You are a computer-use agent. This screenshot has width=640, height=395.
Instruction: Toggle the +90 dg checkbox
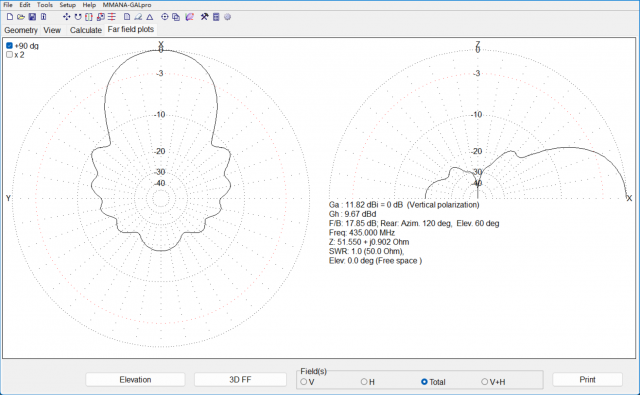pyautogui.click(x=9, y=45)
